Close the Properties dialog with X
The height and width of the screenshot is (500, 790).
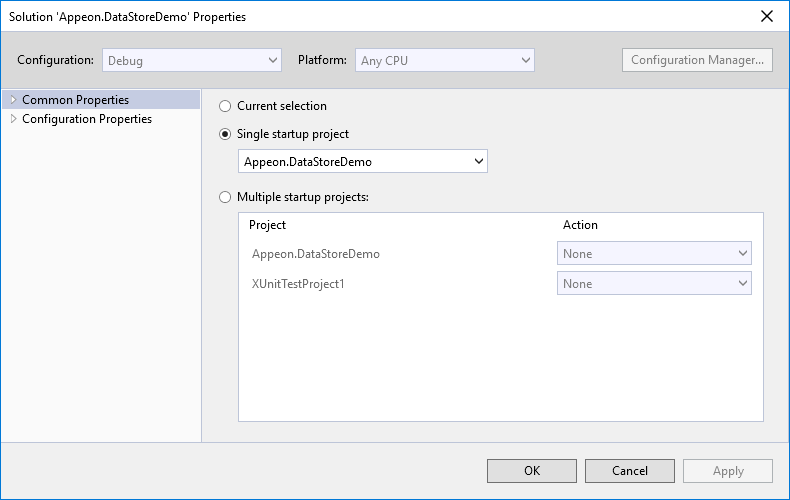[x=767, y=16]
